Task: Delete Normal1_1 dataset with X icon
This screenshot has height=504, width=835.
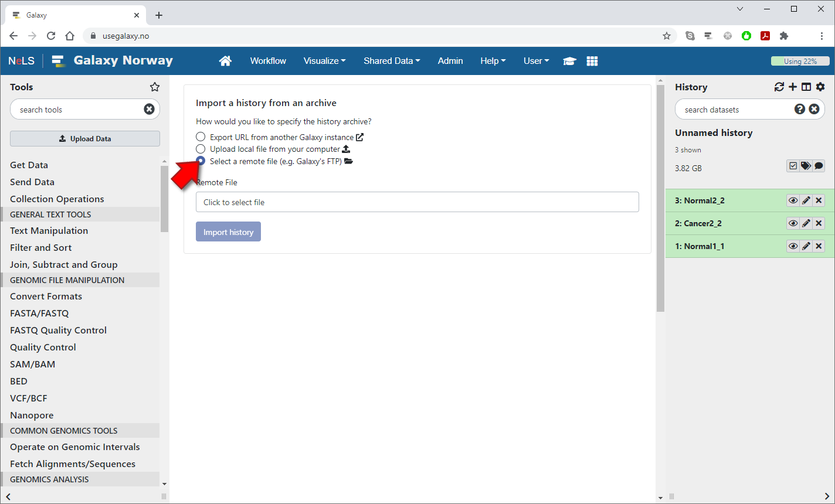Action: [x=819, y=246]
